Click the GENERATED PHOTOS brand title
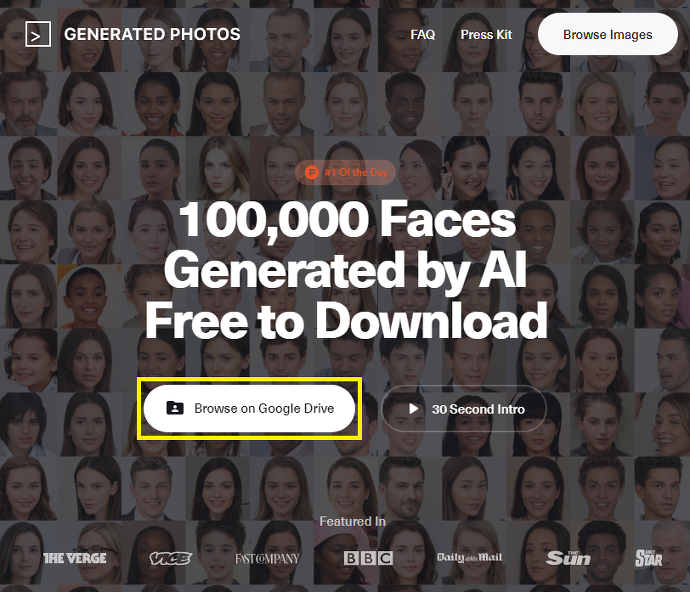Viewport: 690px width, 592px height. (152, 34)
